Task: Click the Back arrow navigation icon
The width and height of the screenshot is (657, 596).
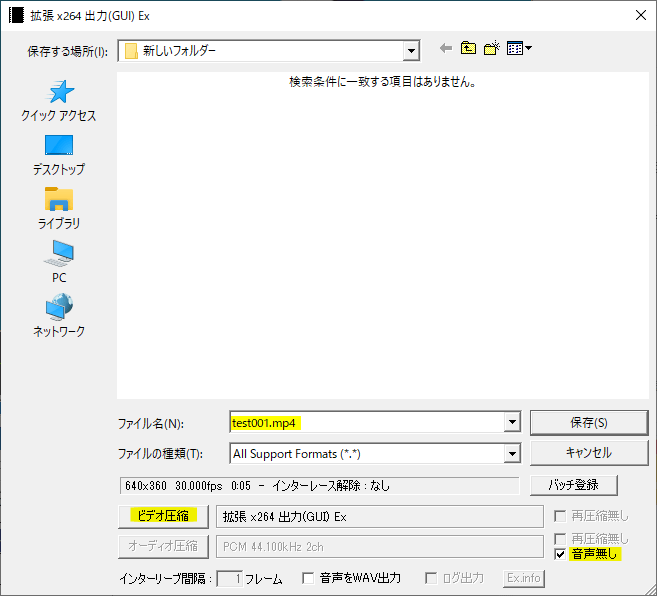Action: 446,49
